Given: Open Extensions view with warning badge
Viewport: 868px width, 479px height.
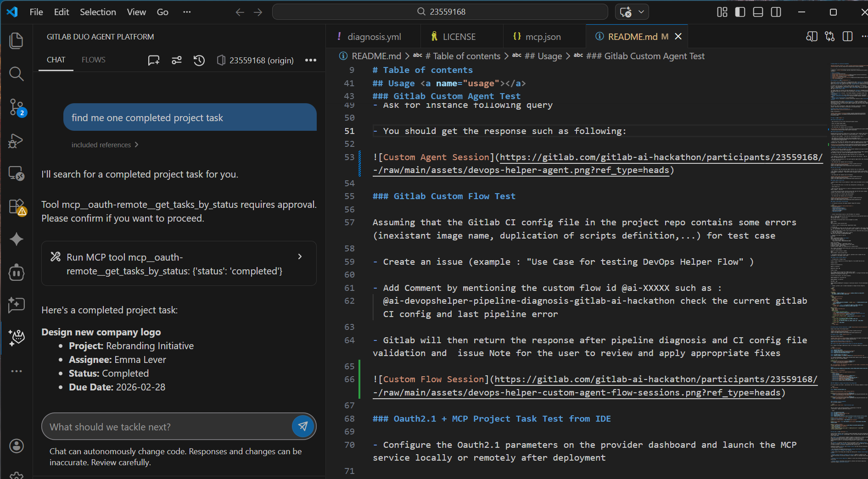Looking at the screenshot, I should [x=17, y=206].
